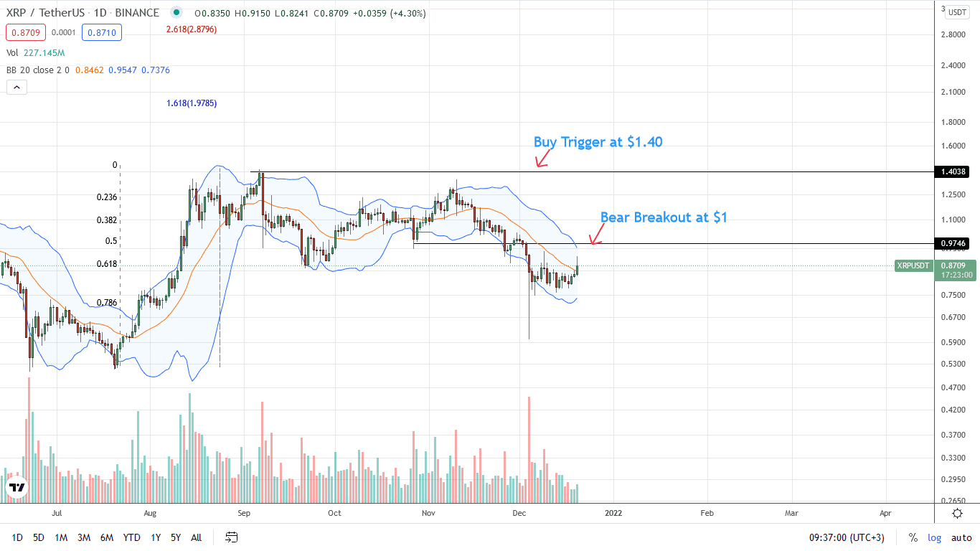Collapse the indicator legend chevron
Image resolution: width=980 pixels, height=551 pixels.
tap(16, 88)
